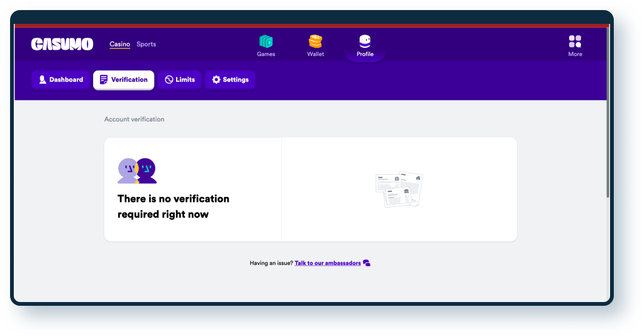Click the Profile avatar icon

pyautogui.click(x=365, y=42)
